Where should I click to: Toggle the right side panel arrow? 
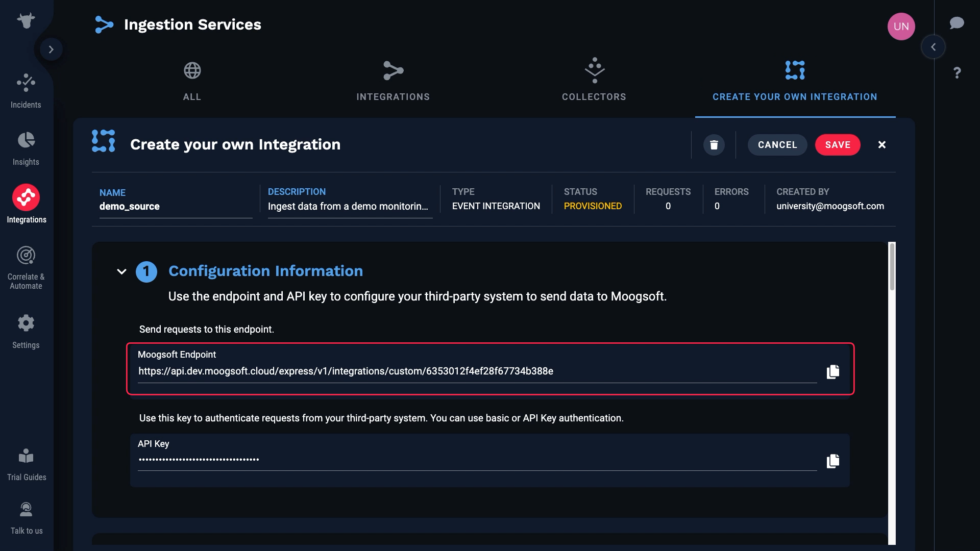pos(933,47)
